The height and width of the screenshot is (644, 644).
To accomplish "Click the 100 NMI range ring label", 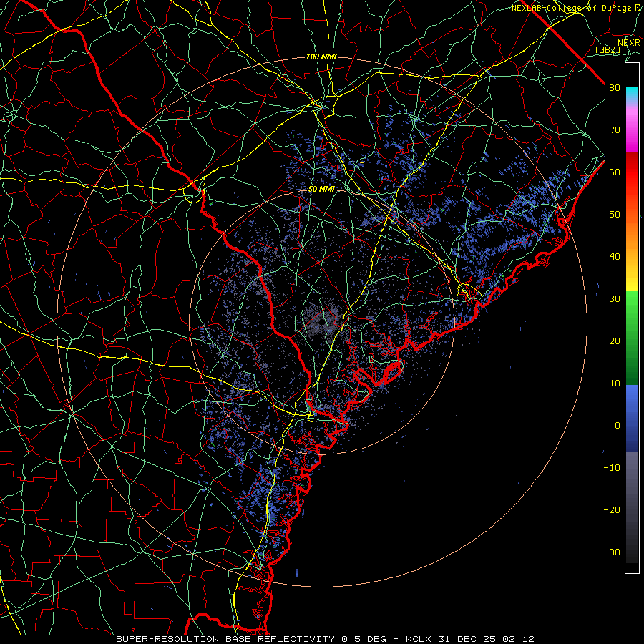I will [321, 57].
